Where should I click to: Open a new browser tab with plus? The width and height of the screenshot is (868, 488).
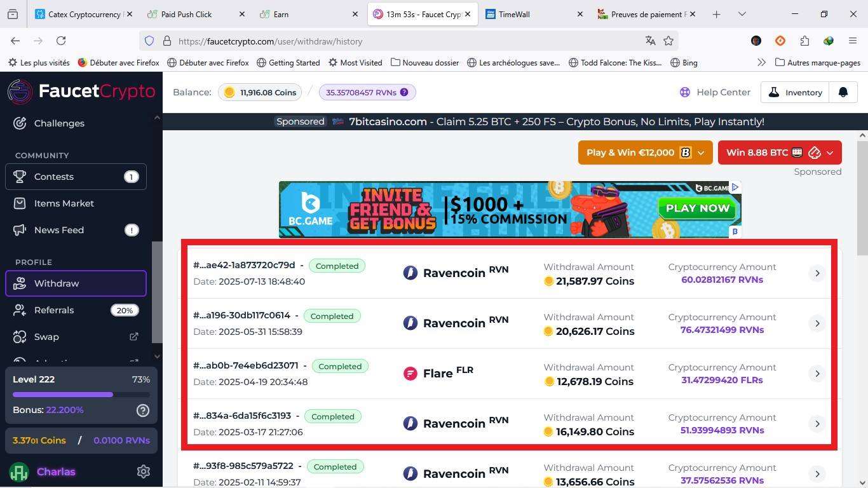pos(716,14)
